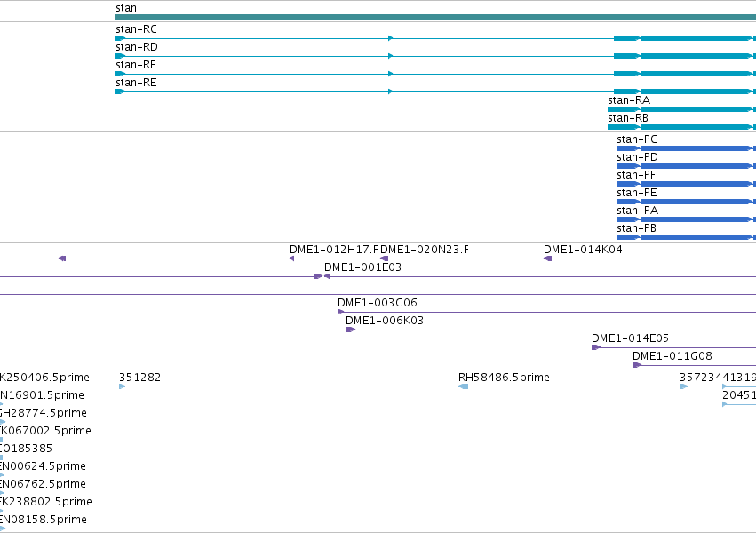Click the thick stan-PC coding block
This screenshot has width=756, height=533.
point(696,148)
